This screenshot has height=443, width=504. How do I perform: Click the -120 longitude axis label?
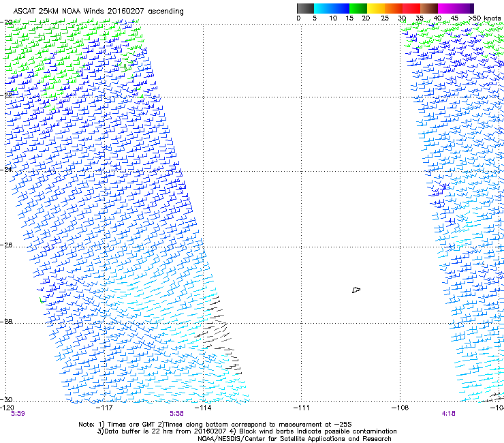[7, 408]
